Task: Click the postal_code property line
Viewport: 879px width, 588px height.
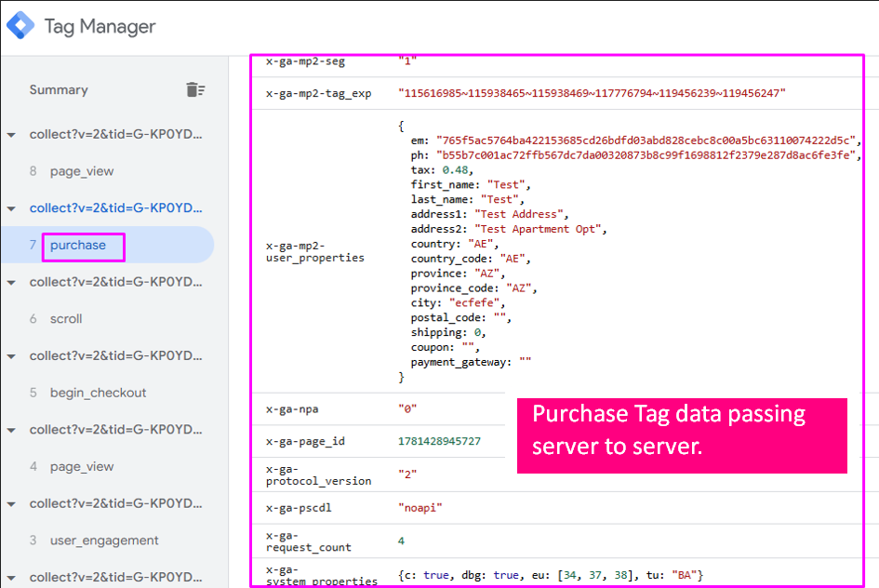Action: click(460, 318)
